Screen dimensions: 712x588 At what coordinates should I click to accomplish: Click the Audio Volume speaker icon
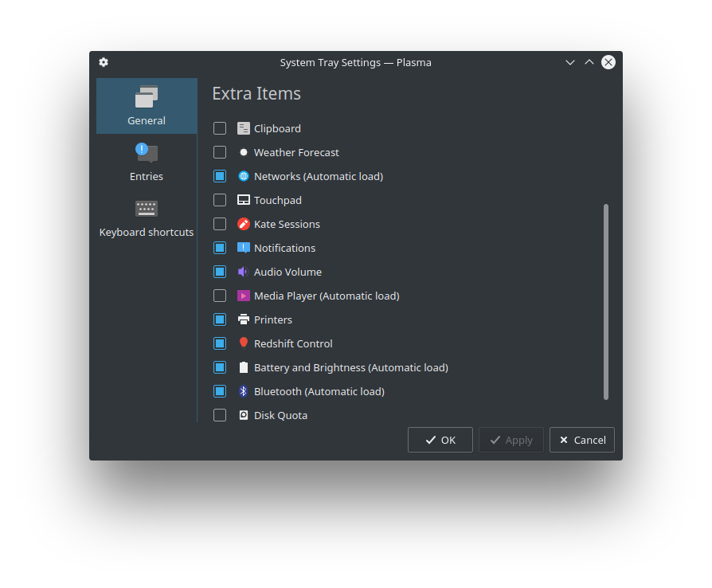(x=244, y=272)
